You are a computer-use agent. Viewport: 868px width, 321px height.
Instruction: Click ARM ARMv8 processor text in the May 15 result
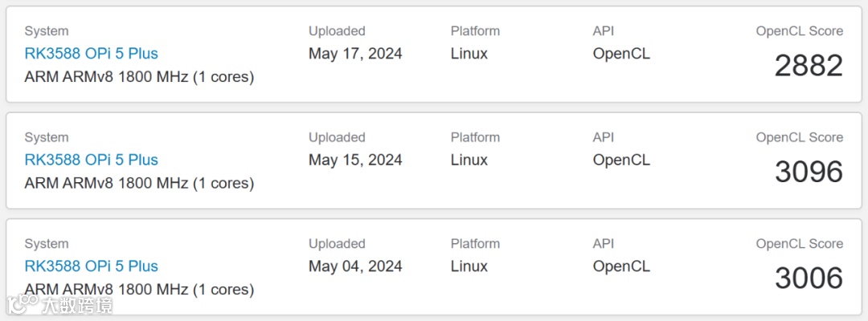coord(139,183)
